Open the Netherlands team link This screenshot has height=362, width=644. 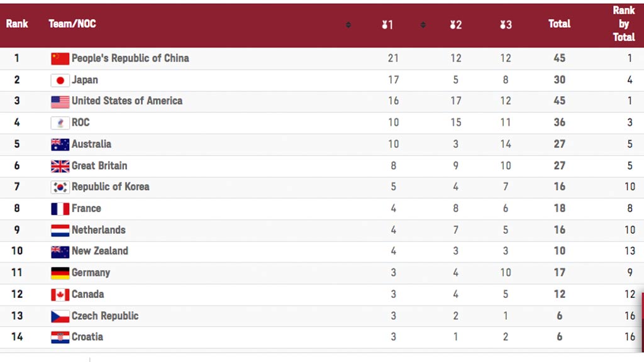tap(99, 230)
